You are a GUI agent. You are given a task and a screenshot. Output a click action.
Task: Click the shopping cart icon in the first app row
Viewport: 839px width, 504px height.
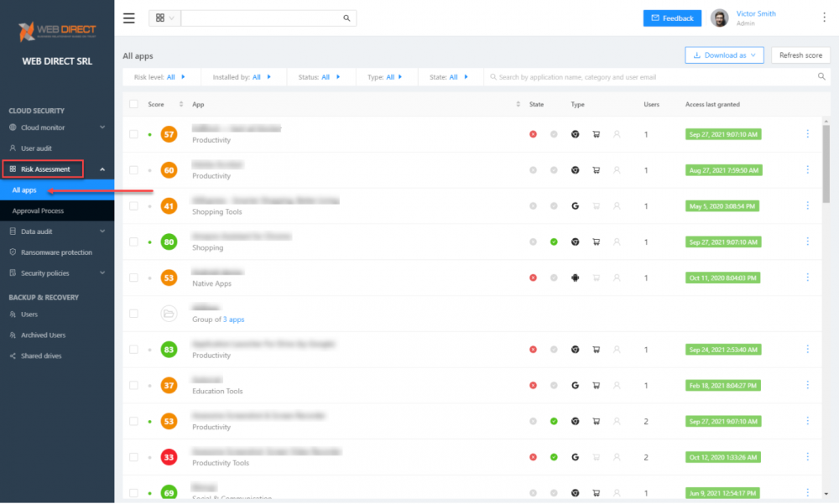596,133
